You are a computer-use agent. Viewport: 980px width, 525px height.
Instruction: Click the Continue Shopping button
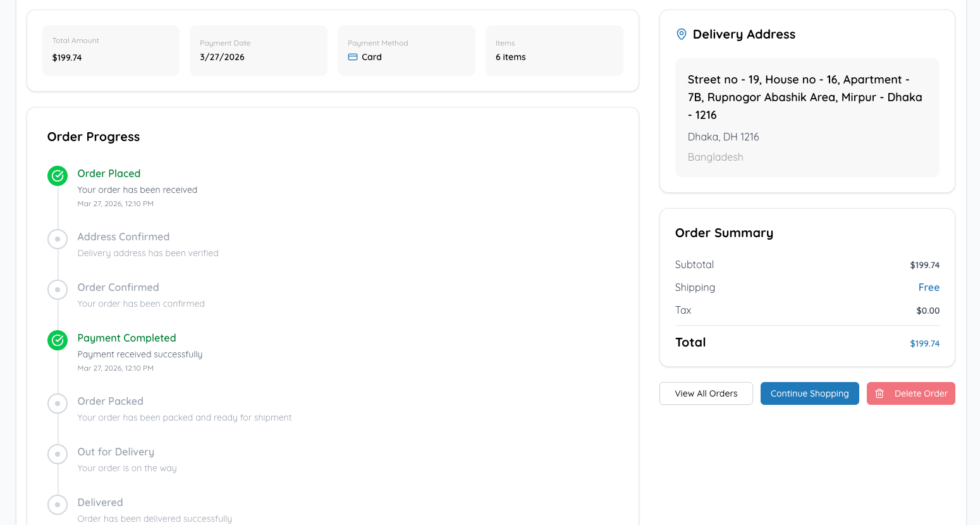809,393
